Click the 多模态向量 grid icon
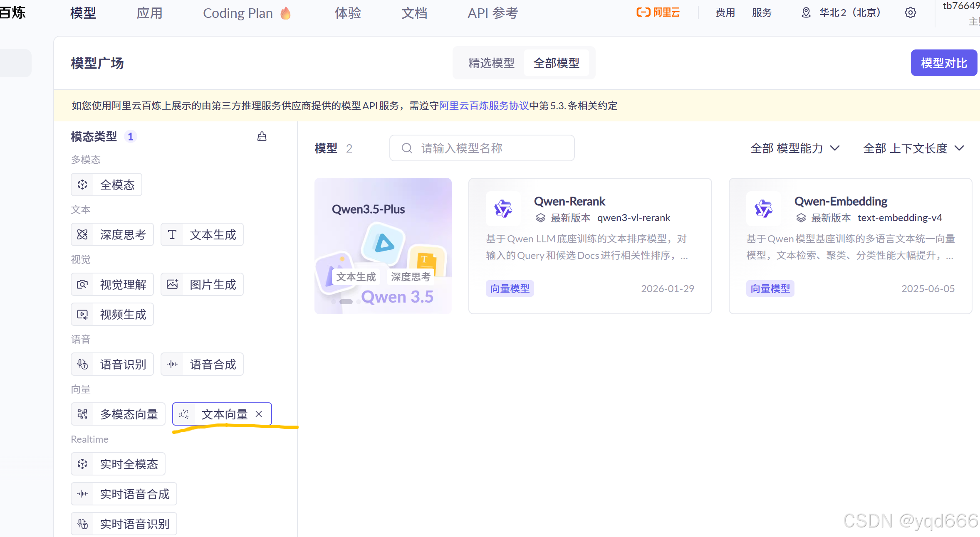980x537 pixels. 82,414
